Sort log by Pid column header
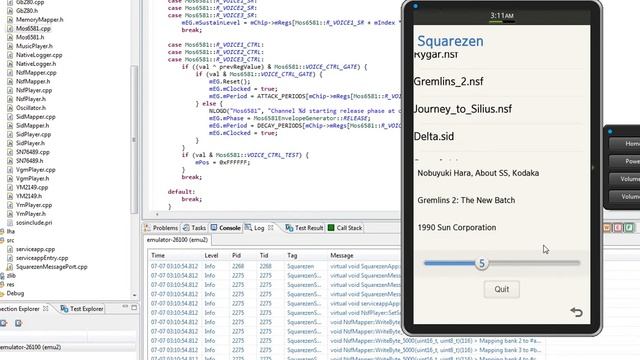This screenshot has width=640, height=360. (x=236, y=256)
